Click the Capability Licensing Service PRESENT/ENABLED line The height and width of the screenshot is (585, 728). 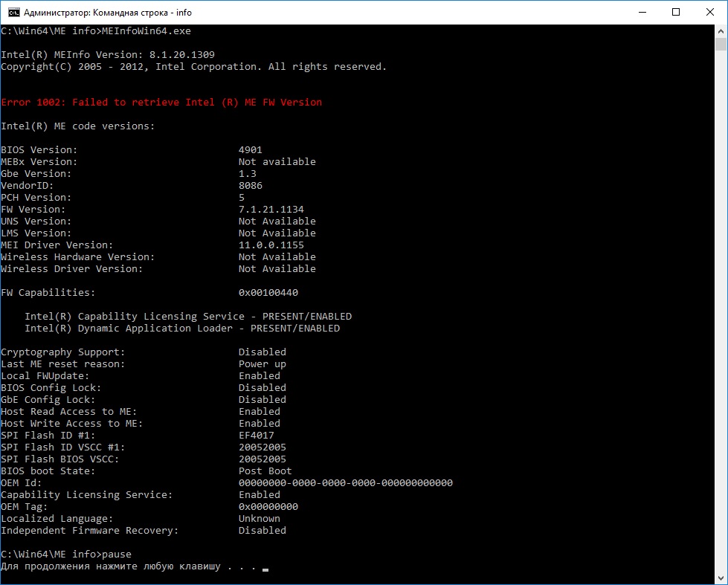[188, 316]
